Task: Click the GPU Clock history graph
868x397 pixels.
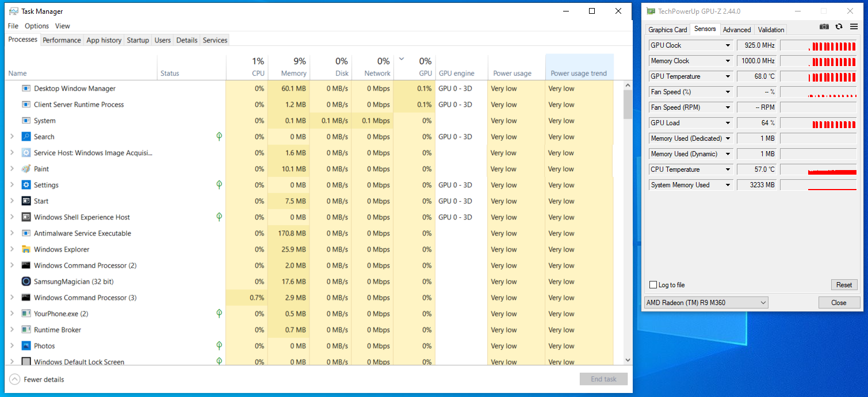Action: pyautogui.click(x=819, y=45)
